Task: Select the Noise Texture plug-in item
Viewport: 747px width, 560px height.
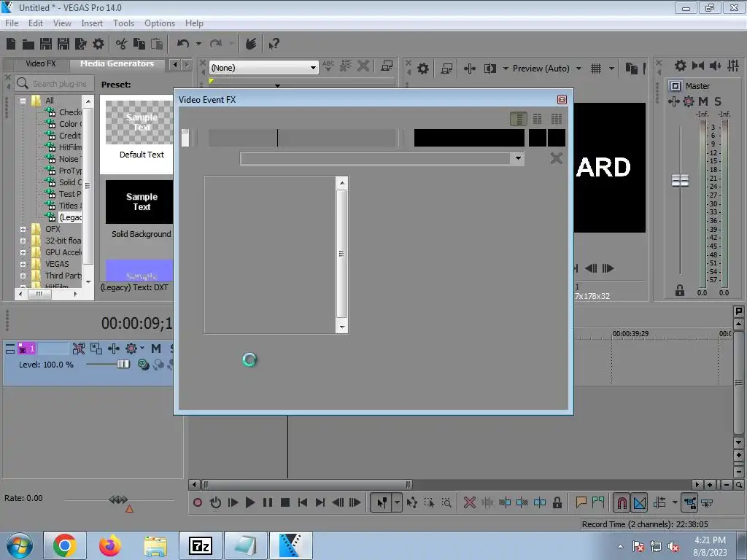Action: [63, 158]
